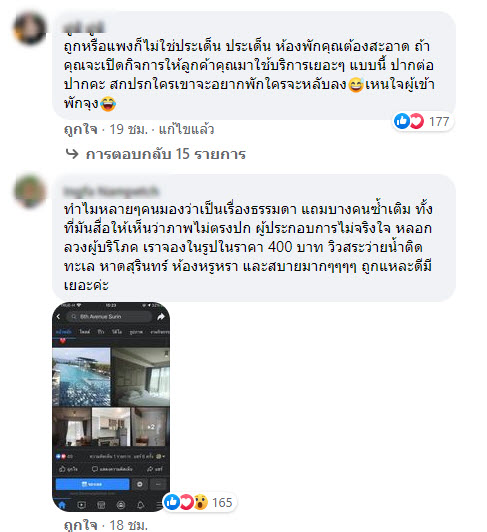Image resolution: width=487 pixels, height=532 pixels.
Task: Open the first commenter's blurred name
Action: [84, 28]
